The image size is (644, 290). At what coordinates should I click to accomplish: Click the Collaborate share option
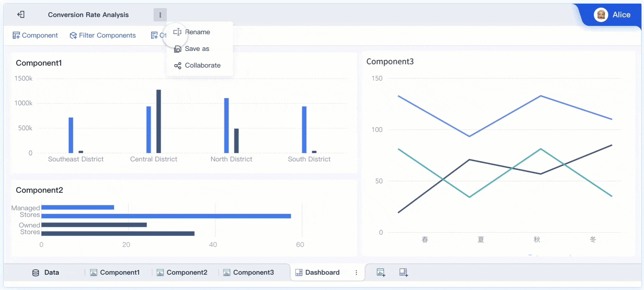202,66
